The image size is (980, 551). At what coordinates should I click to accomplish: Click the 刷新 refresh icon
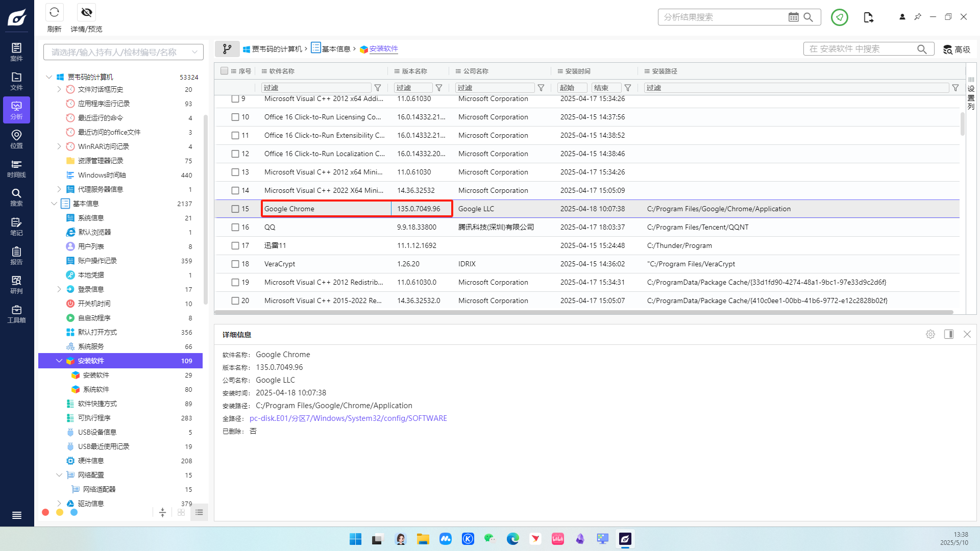(54, 12)
